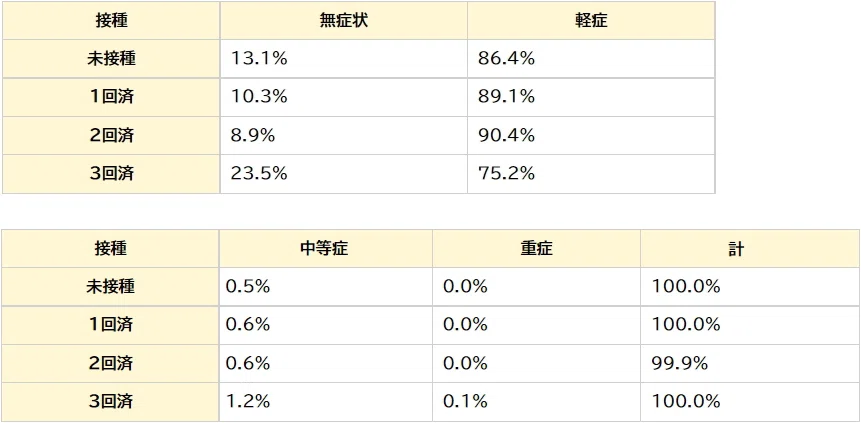Select the 10.3% value cell
This screenshot has width=861, height=423.
[344, 97]
